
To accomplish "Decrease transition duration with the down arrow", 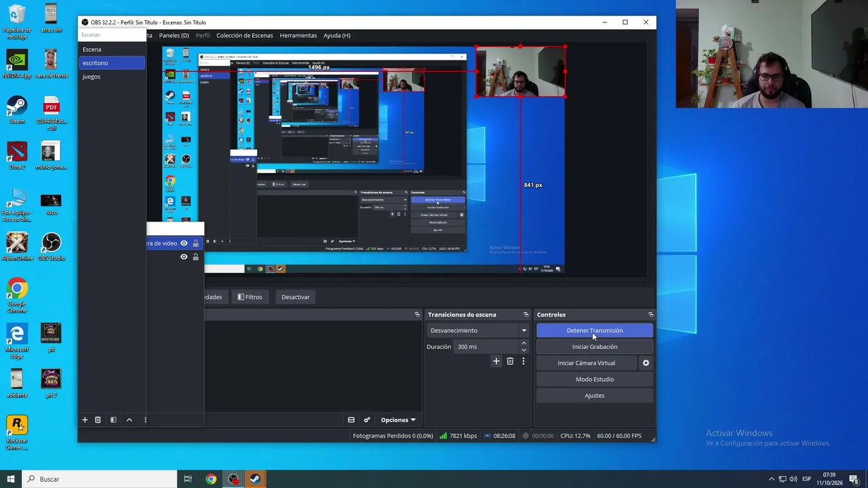I will 524,350.
